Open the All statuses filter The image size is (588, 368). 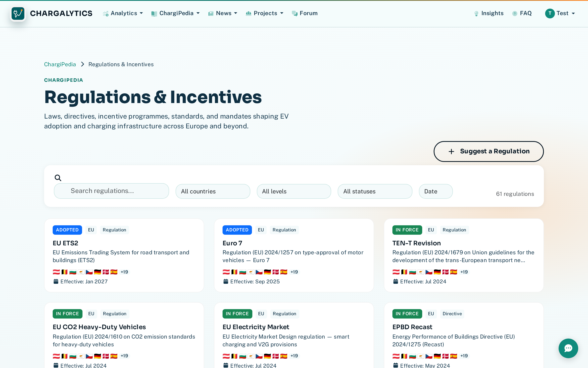coord(375,191)
